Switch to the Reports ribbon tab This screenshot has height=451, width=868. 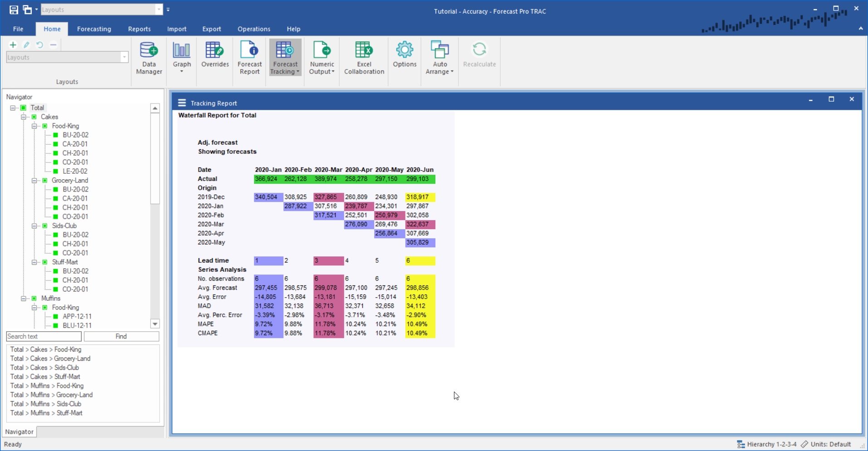(x=139, y=29)
